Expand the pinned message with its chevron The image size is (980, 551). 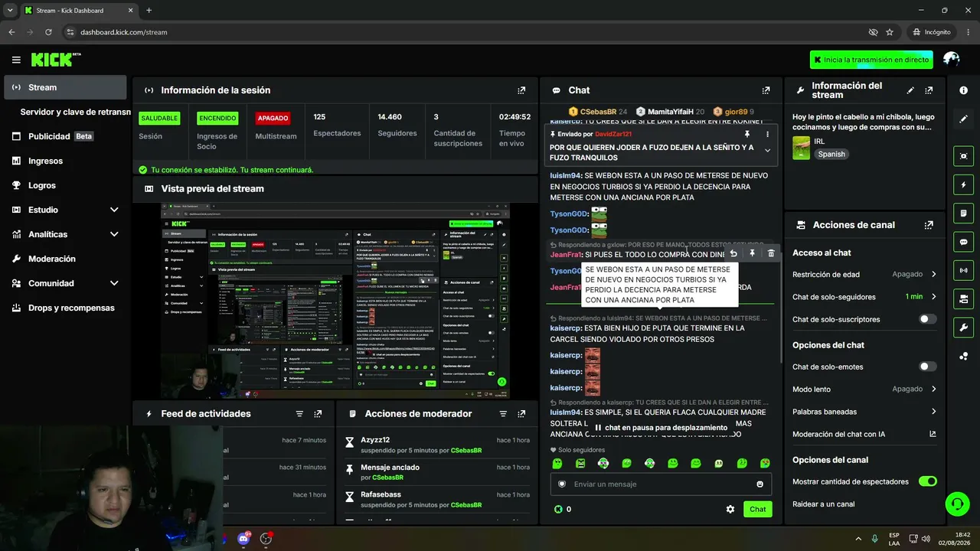tap(767, 151)
